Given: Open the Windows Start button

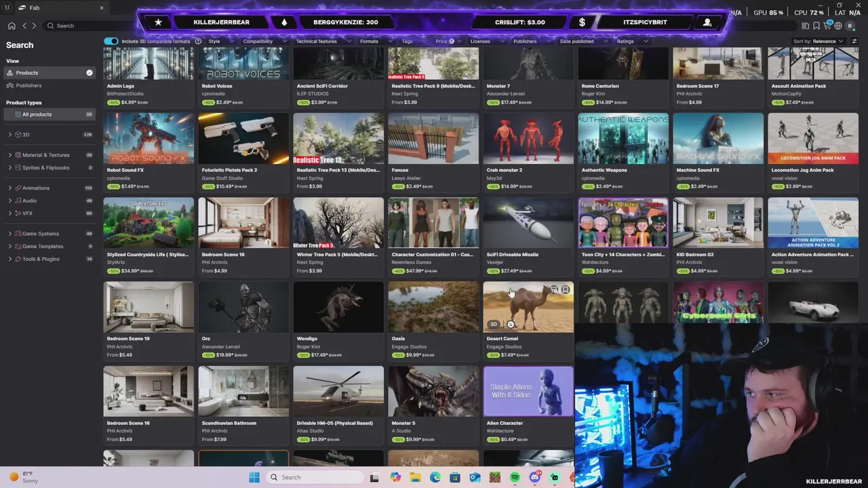Looking at the screenshot, I should pyautogui.click(x=254, y=477).
